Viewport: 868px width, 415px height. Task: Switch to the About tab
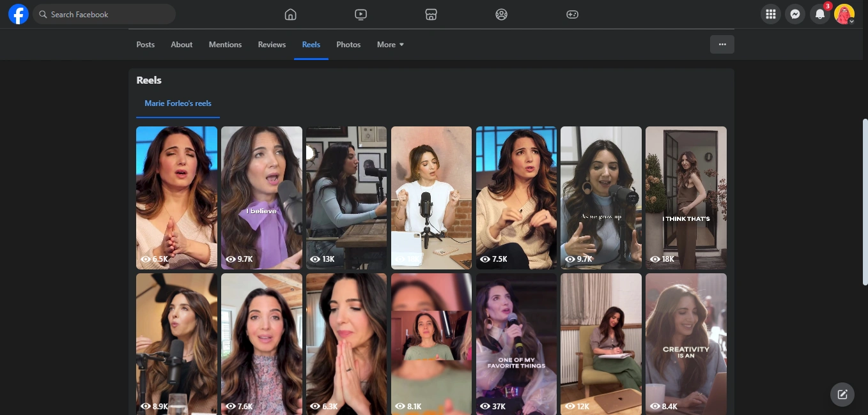(182, 45)
